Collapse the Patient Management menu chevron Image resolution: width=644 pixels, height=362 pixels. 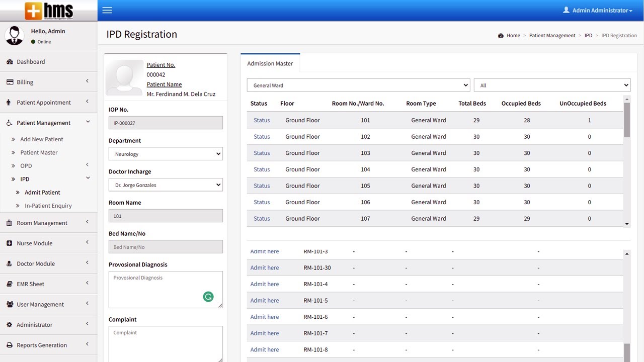click(x=88, y=122)
